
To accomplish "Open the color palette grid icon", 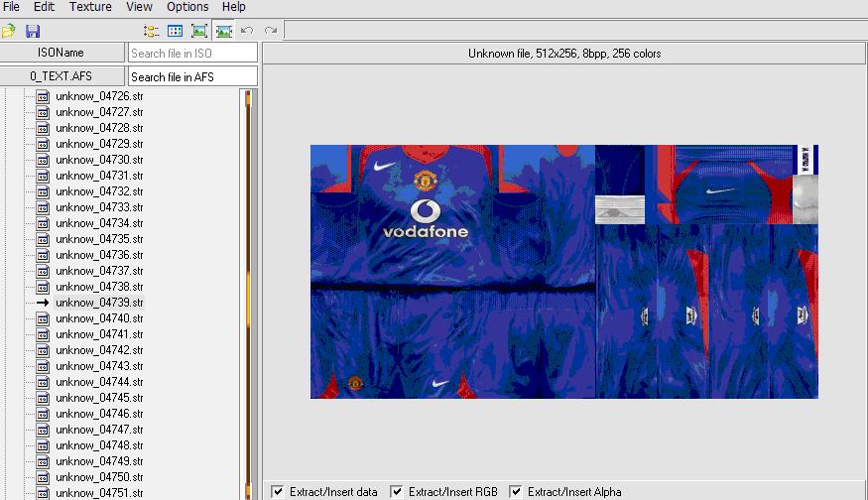I will 175,31.
